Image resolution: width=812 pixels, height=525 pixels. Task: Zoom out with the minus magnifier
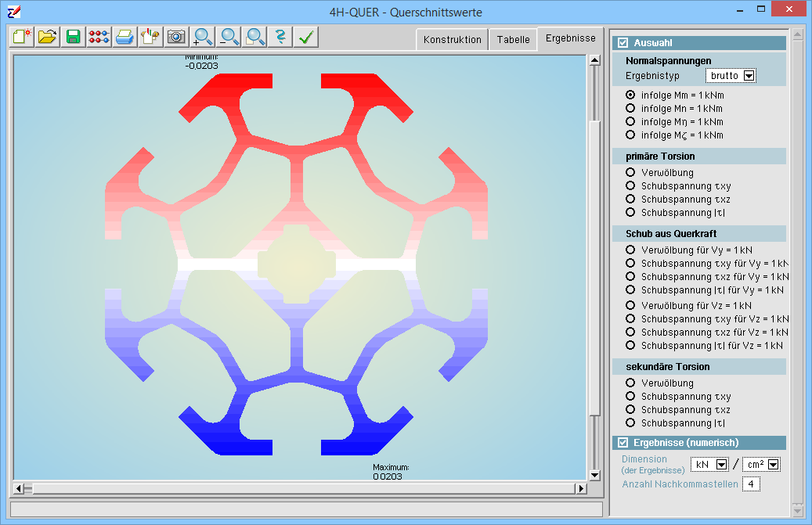click(x=229, y=37)
